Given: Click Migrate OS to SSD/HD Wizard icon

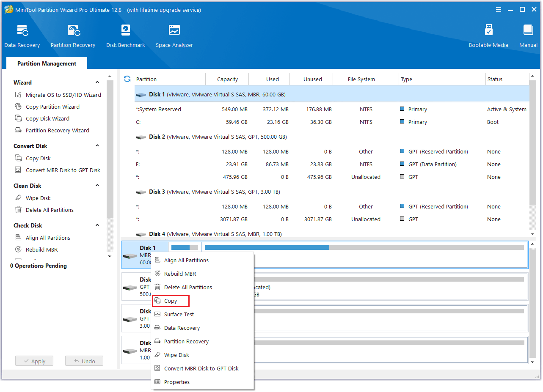Looking at the screenshot, I should [18, 95].
